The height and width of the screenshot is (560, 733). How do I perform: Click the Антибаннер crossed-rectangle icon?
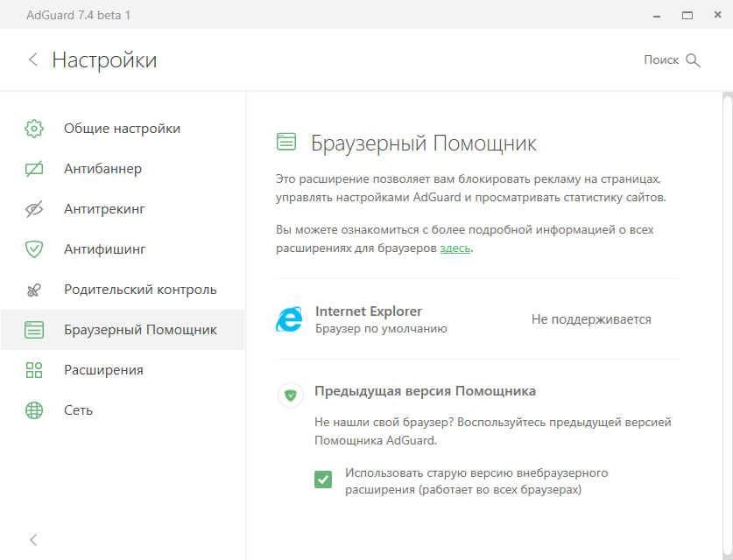pyautogui.click(x=34, y=169)
